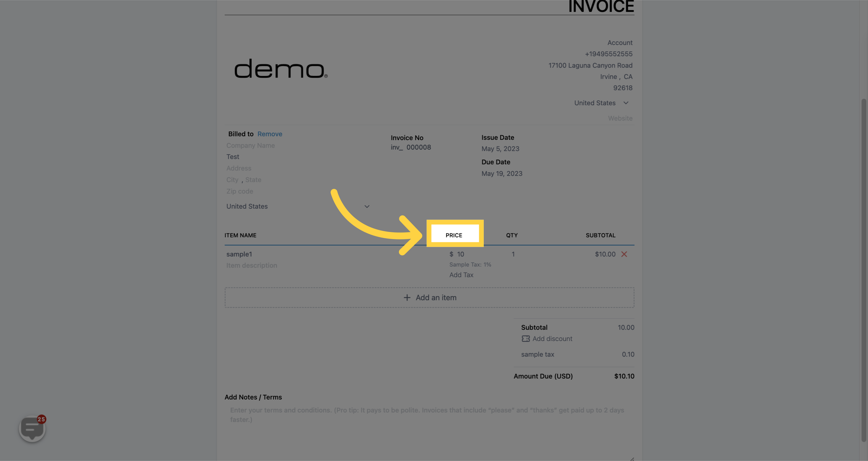Edit the invoice number 000008 field
The width and height of the screenshot is (868, 461).
[x=418, y=147]
